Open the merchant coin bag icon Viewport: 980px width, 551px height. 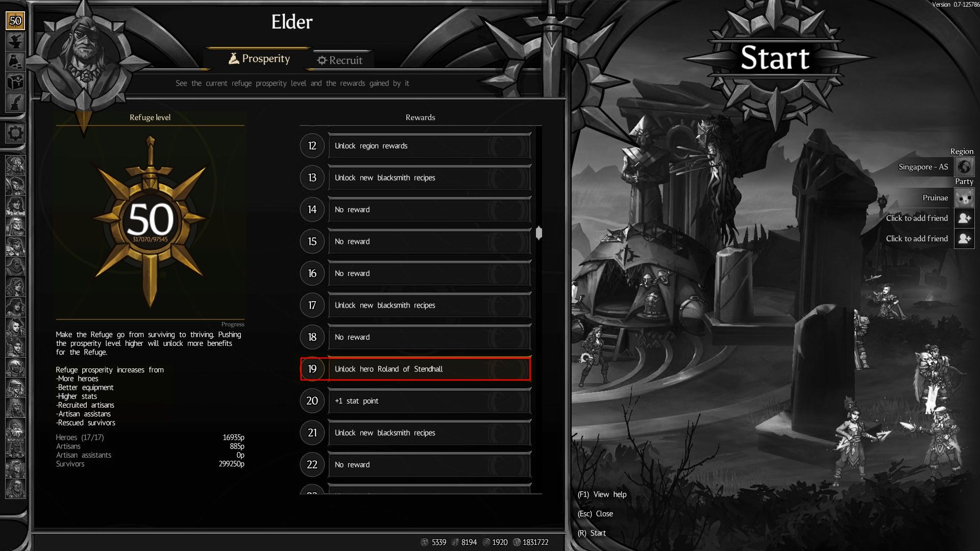coord(15,61)
